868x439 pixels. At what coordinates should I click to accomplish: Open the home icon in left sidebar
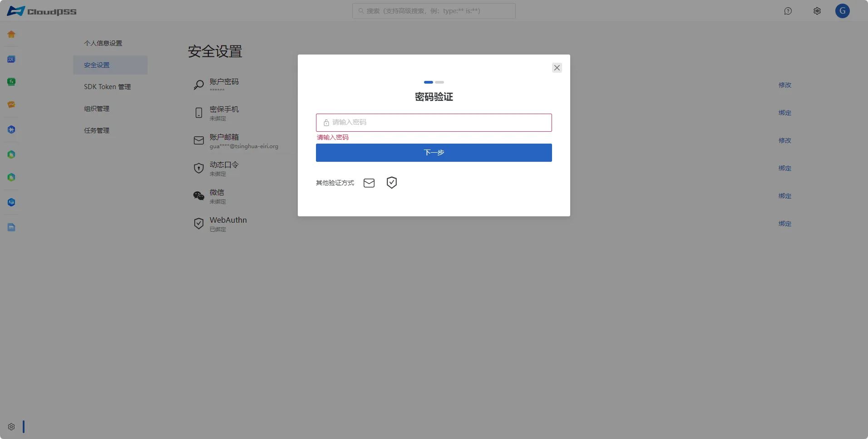point(11,34)
